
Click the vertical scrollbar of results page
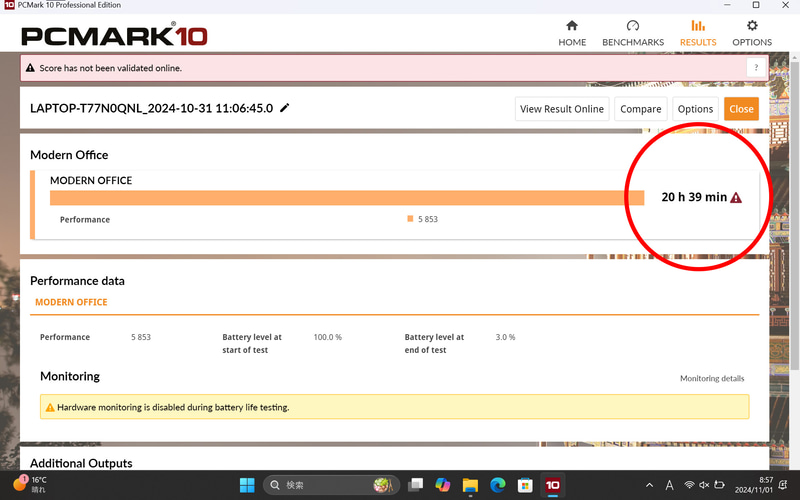click(794, 214)
